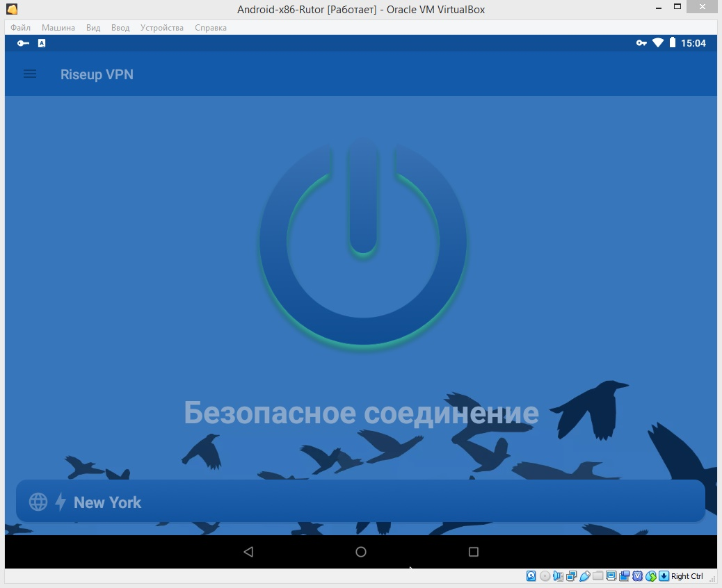Click the globe icon in location bar
The width and height of the screenshot is (722, 588).
38,502
